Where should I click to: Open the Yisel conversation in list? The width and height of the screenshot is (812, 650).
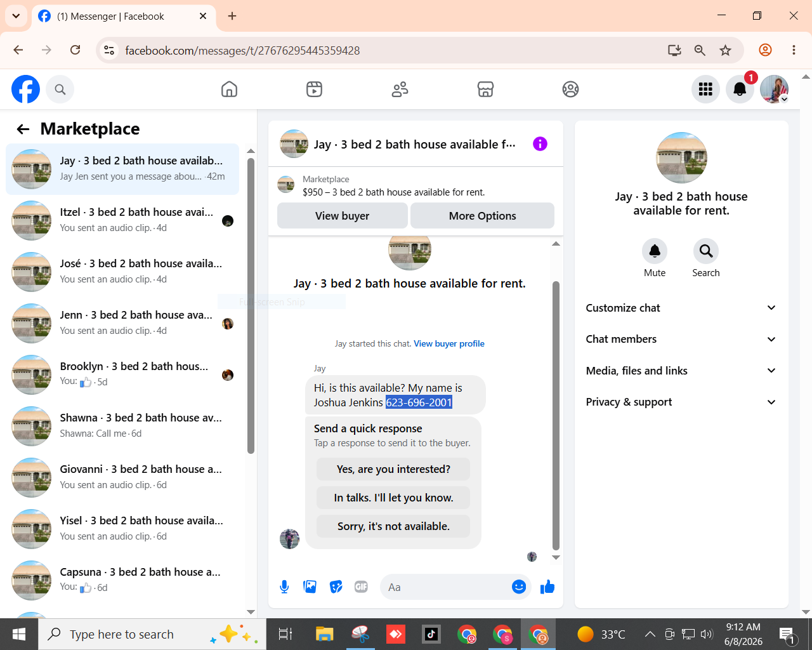click(x=122, y=529)
